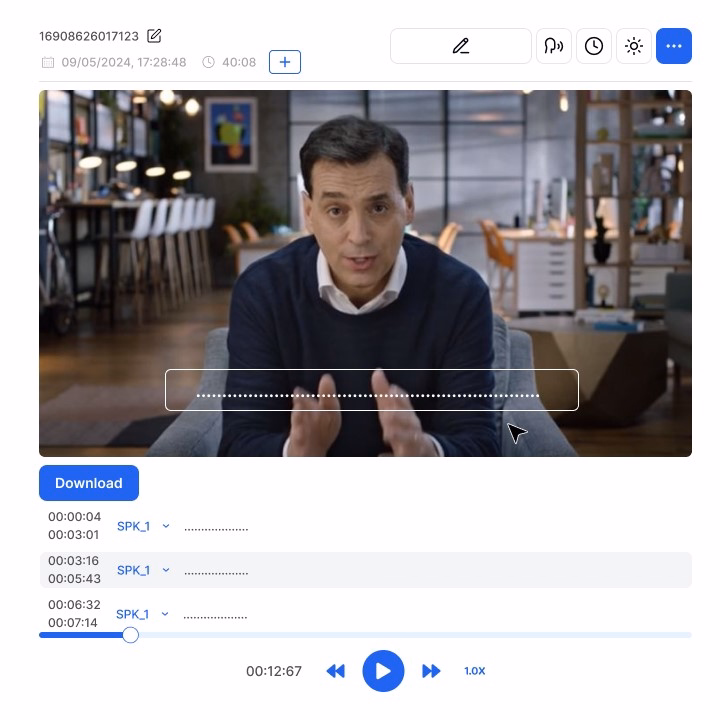The height and width of the screenshot is (720, 720).
Task: Expand speaker dropdown for segment 00:03:16
Action: click(x=166, y=570)
